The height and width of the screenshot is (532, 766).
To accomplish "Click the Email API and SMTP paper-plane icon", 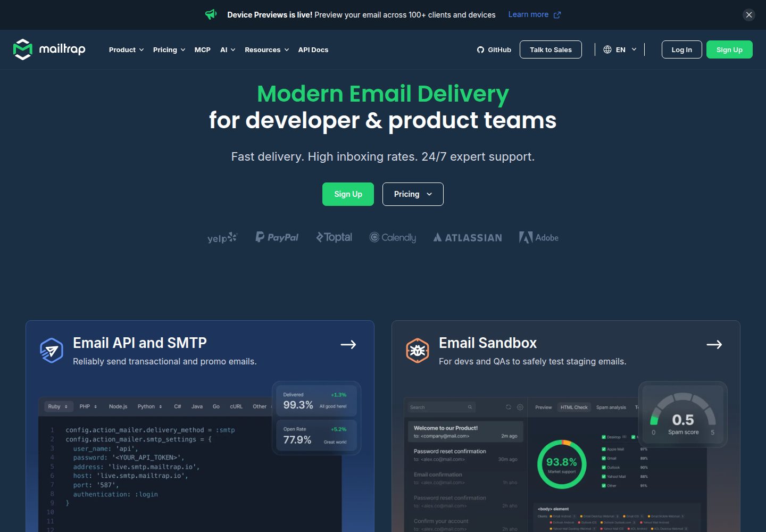I will [52, 351].
